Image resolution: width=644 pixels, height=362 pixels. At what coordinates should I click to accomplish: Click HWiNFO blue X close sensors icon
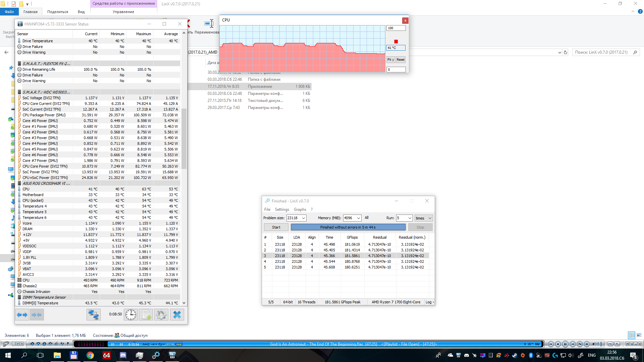click(177, 315)
